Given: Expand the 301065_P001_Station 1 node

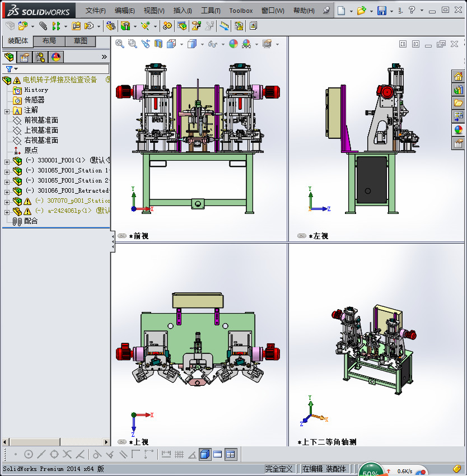Looking at the screenshot, I should coord(7,172).
